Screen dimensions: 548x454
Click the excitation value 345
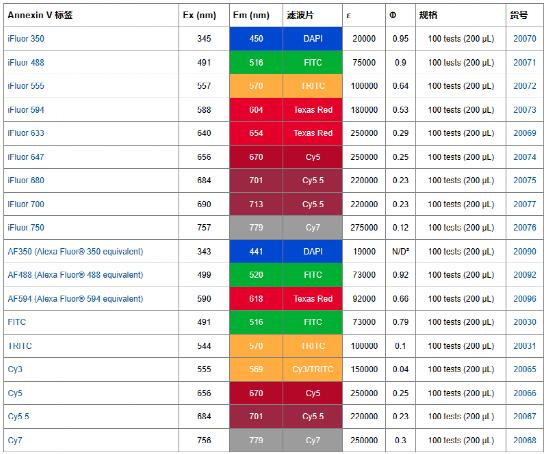[x=204, y=38]
